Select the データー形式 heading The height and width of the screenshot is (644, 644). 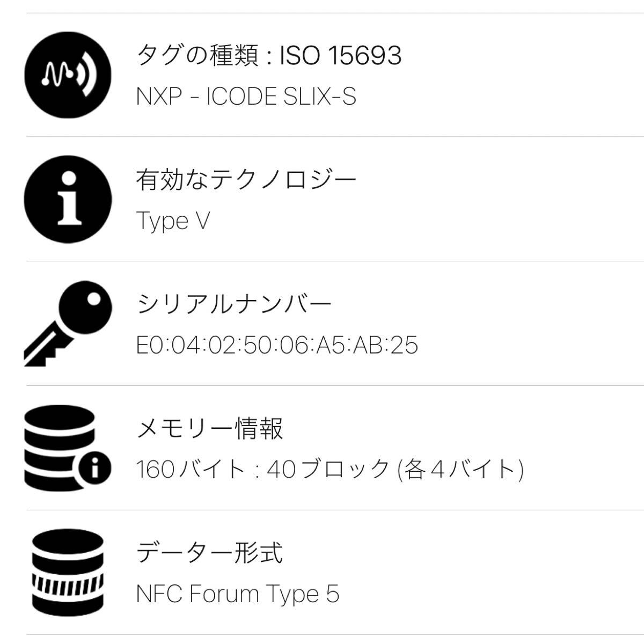(x=209, y=552)
